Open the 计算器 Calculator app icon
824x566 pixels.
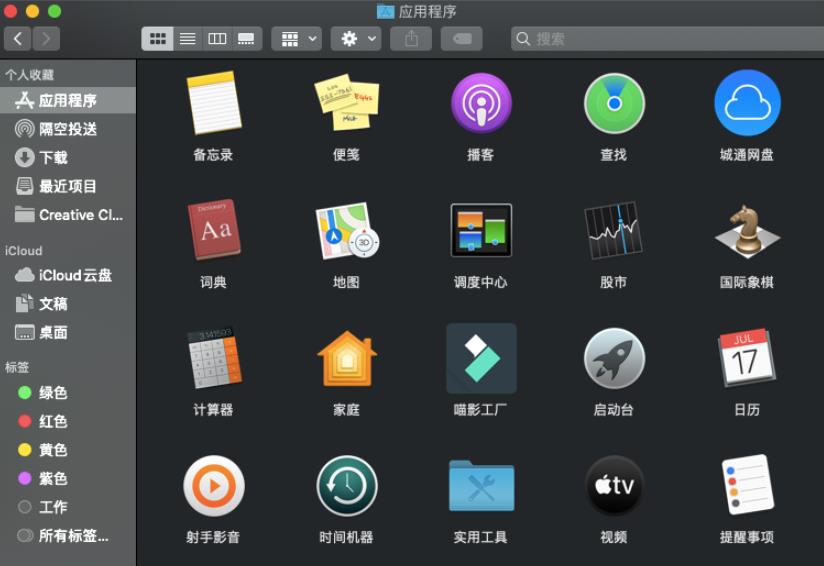(213, 357)
